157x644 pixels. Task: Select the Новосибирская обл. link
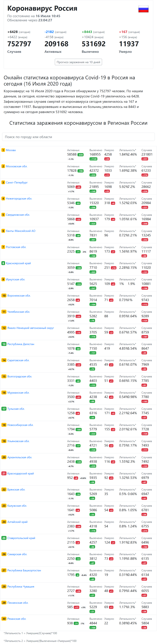20,425
